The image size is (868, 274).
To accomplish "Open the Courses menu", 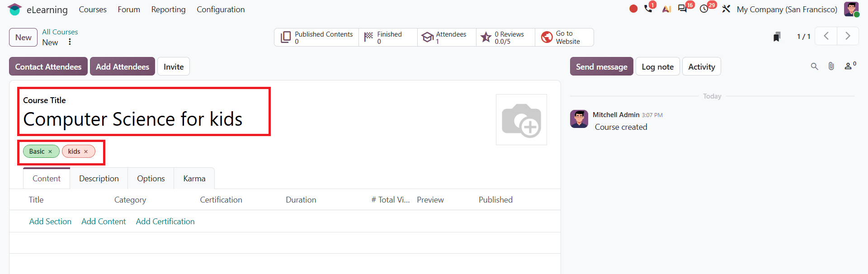I will [93, 9].
